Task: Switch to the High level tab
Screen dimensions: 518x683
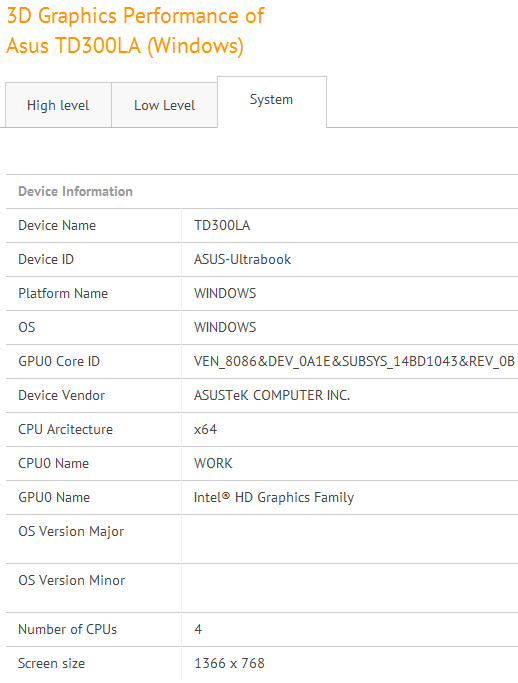Action: tap(58, 105)
